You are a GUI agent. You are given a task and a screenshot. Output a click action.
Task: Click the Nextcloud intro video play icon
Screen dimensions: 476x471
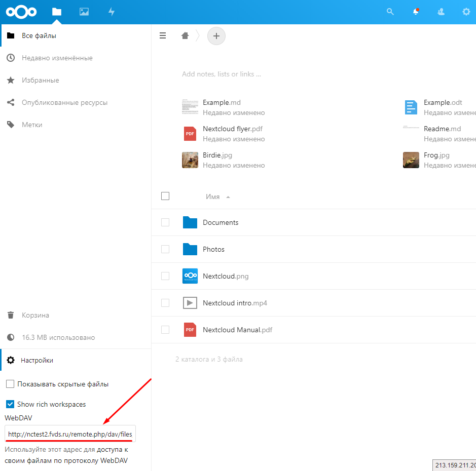(x=190, y=303)
